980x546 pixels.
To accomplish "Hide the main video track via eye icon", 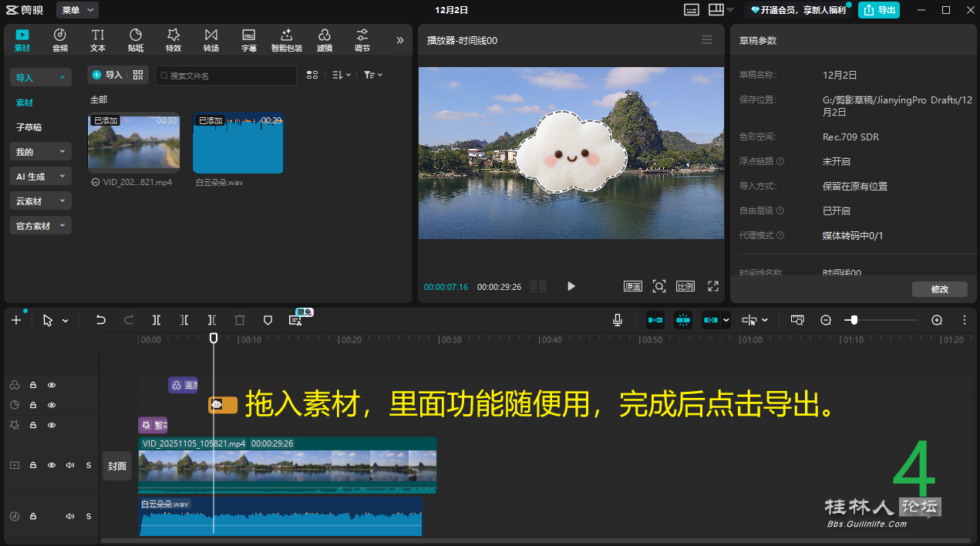I will pyautogui.click(x=52, y=465).
